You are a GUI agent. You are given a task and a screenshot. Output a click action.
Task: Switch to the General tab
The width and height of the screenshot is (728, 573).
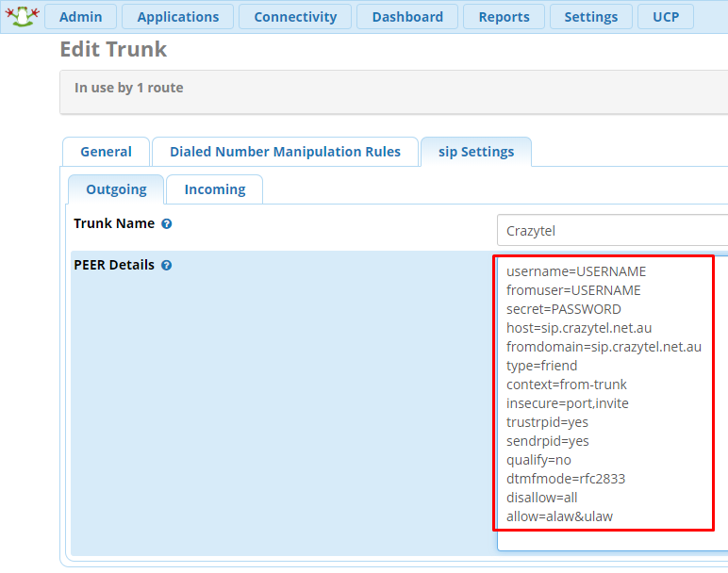(106, 152)
